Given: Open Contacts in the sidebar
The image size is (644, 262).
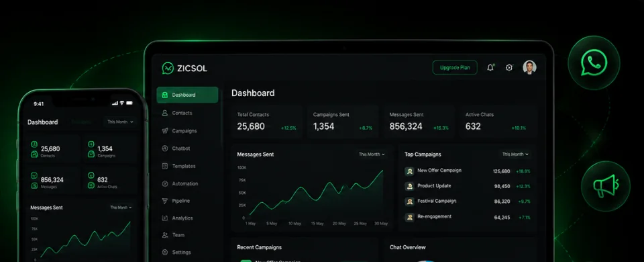Looking at the screenshot, I should 187,113.
